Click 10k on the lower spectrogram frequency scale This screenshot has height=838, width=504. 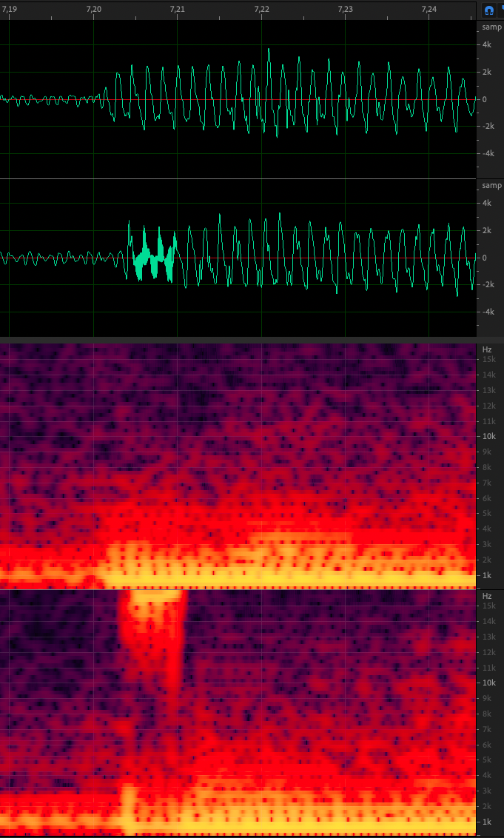pyautogui.click(x=489, y=683)
